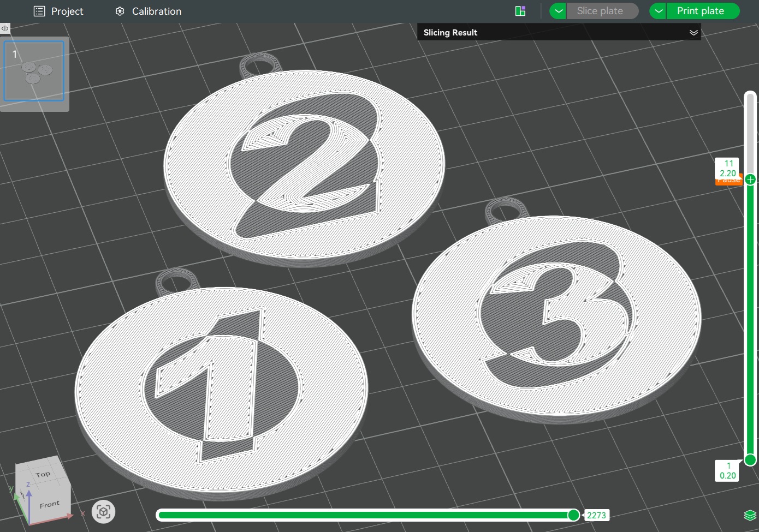Click the lower layer slider handle
The image size is (759, 532).
(x=750, y=460)
